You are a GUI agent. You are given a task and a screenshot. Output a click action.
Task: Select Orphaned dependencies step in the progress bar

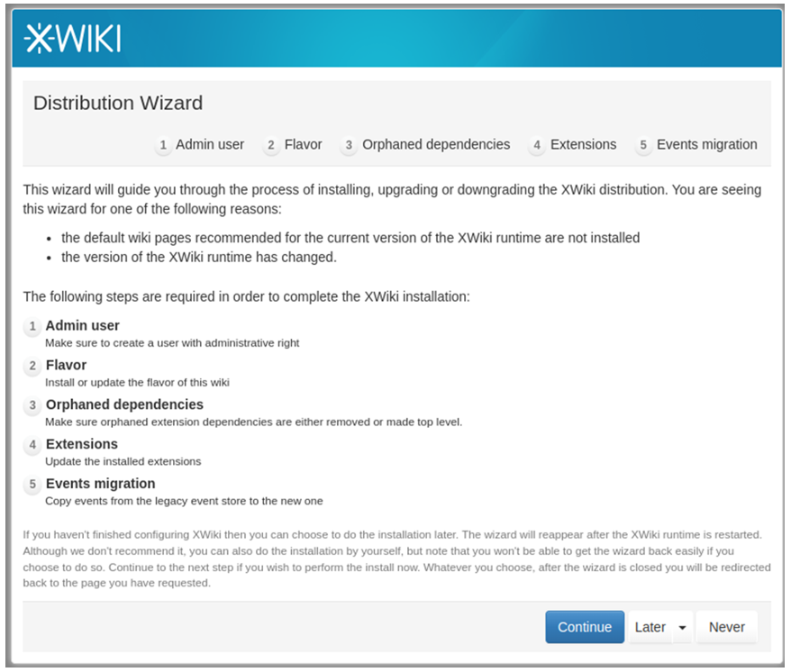[436, 145]
